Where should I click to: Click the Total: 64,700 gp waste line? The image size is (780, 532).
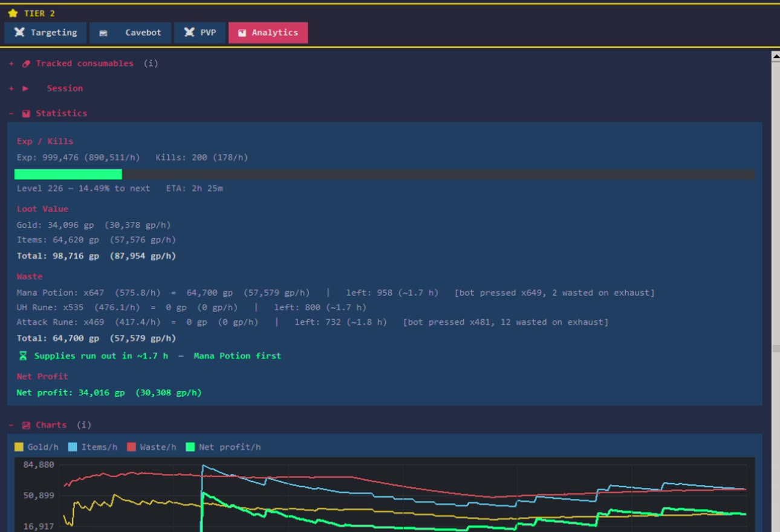coord(96,339)
